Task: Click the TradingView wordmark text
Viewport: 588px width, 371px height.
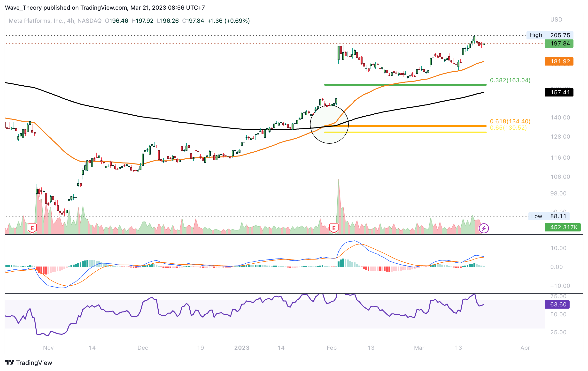Action: (34, 363)
